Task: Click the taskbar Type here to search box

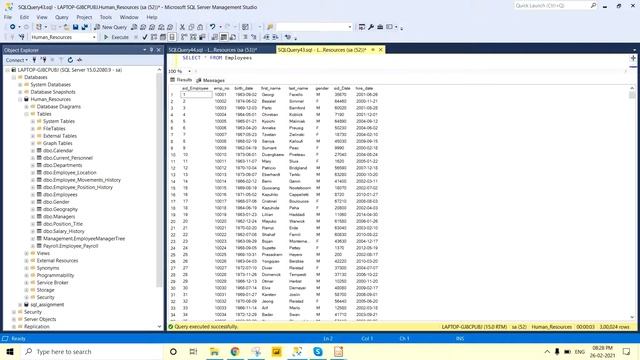Action: point(91,351)
